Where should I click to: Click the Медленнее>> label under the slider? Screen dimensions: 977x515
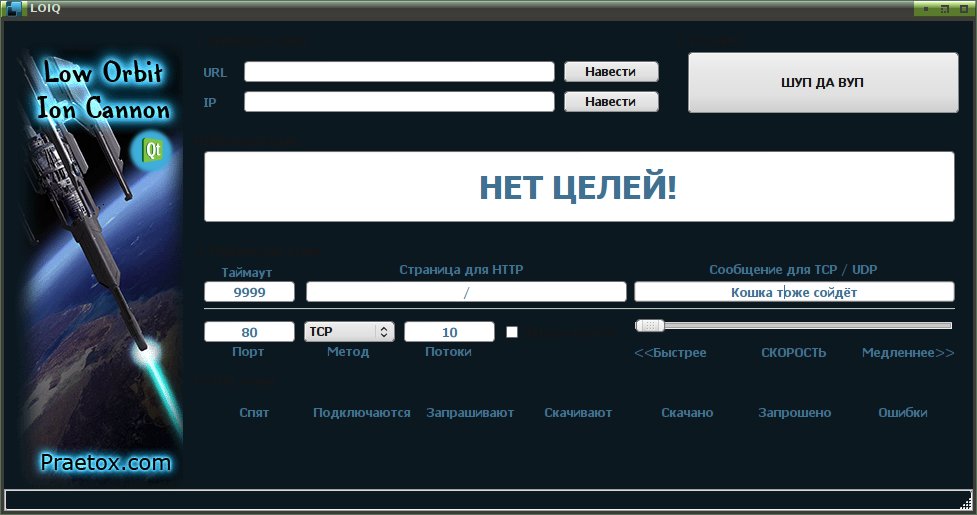click(x=908, y=352)
